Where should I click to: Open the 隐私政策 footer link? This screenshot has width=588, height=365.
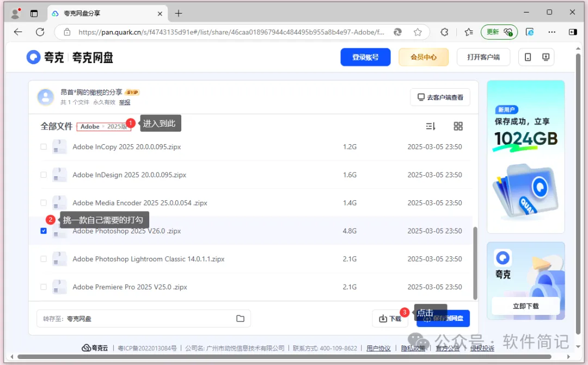point(413,348)
